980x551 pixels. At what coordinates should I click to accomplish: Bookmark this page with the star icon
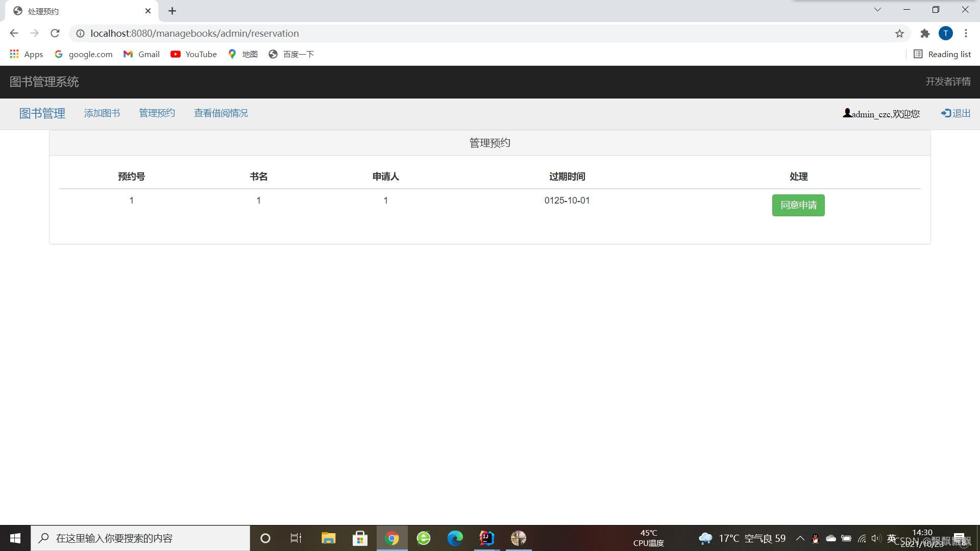click(x=899, y=33)
